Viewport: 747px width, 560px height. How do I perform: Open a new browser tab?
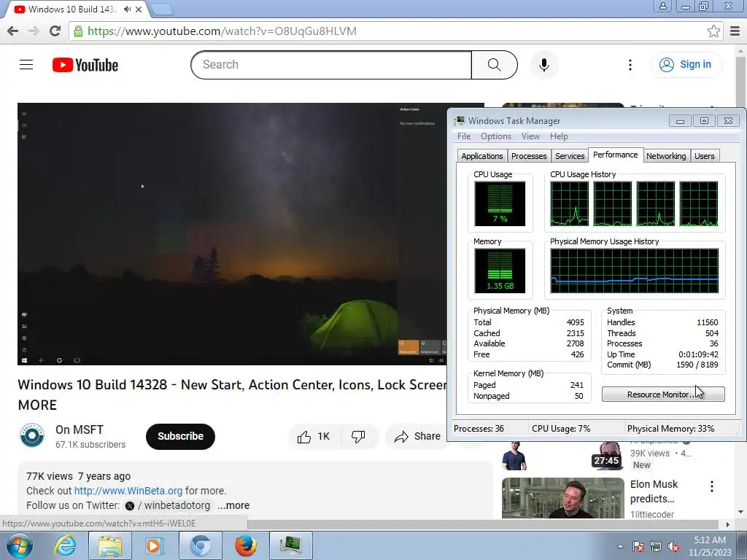coord(161,9)
